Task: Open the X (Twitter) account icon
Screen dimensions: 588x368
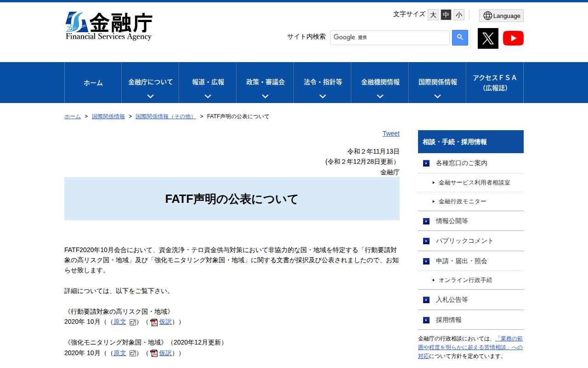Action: [x=488, y=38]
